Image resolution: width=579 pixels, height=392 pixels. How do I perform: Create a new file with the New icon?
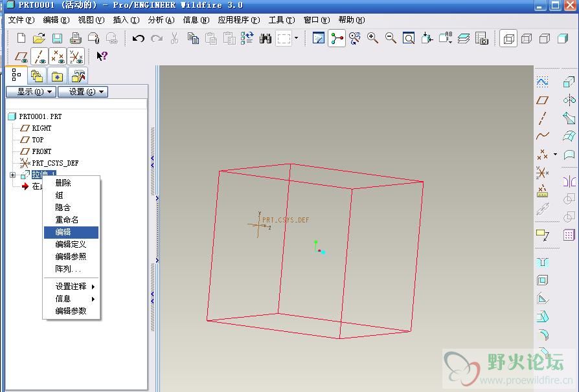(21, 38)
